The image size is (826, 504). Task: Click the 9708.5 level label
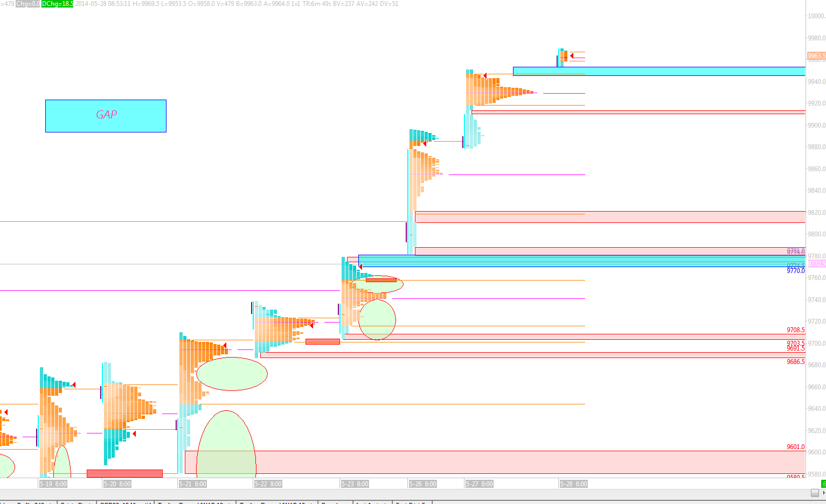click(796, 330)
